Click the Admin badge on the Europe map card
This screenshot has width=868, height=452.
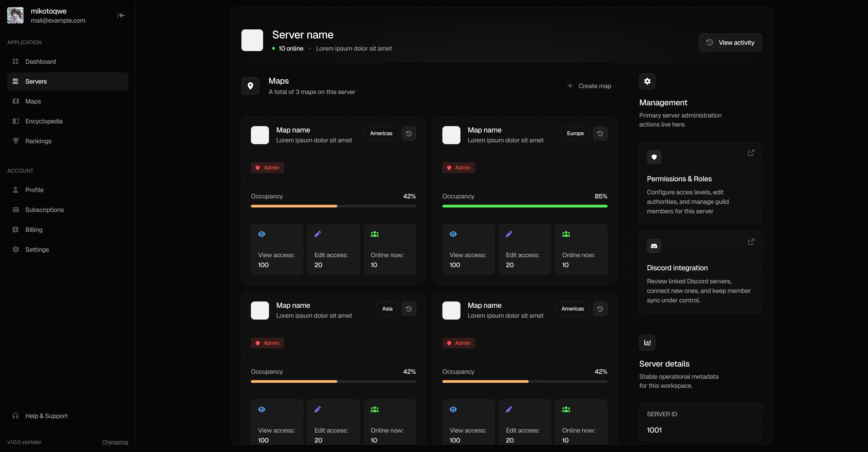coord(459,168)
